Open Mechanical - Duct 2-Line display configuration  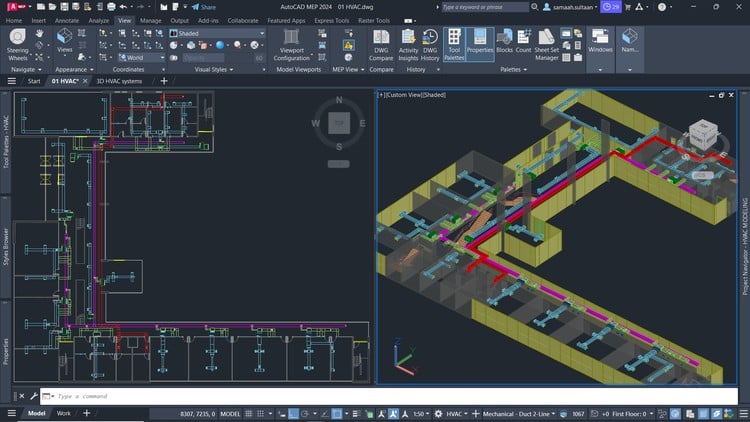coord(518,414)
